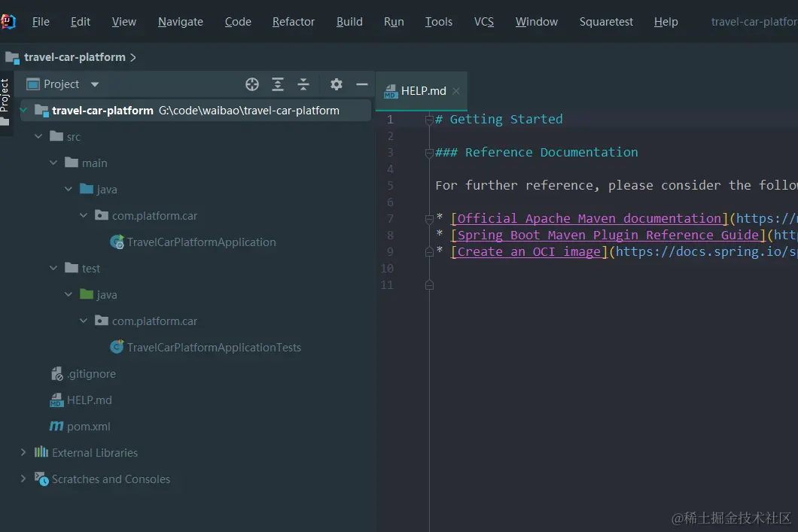Click the HELP.md markdown file icon in tree

pos(56,400)
